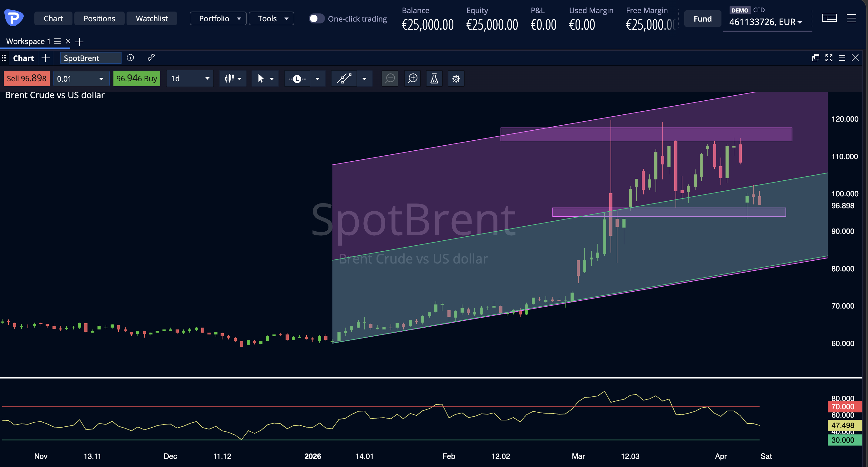Switch to the Watchlist tab
The image size is (868, 467).
tap(152, 18)
